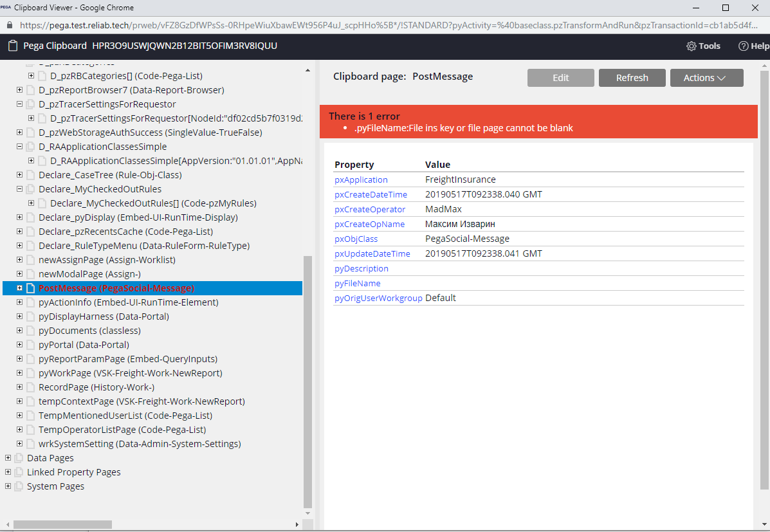Click page icon beside pyWorkPage
This screenshot has width=770, height=532.
tap(30, 373)
